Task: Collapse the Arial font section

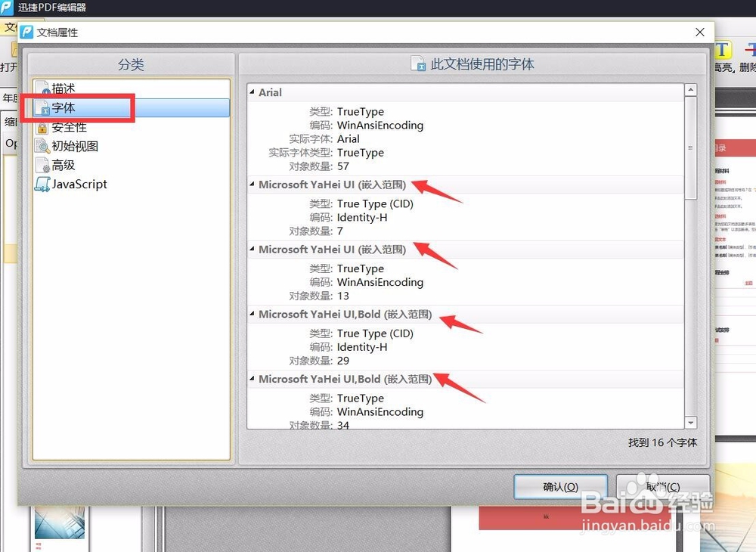Action: [253, 91]
